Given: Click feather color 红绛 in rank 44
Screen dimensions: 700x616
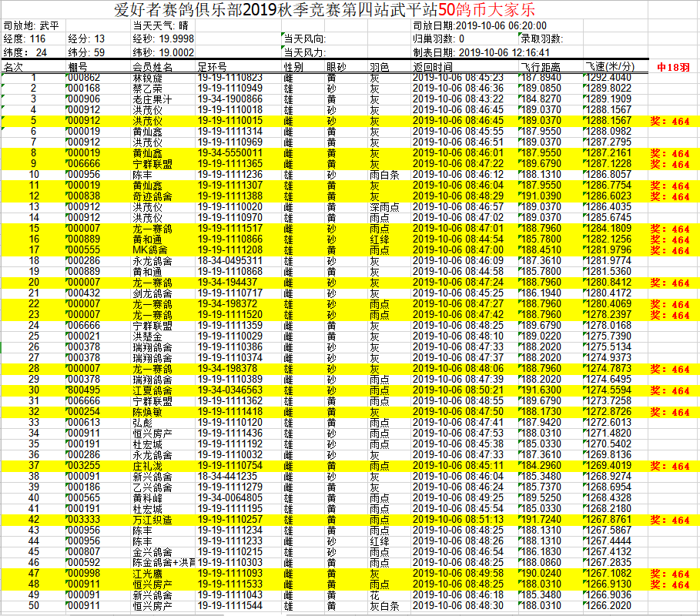Looking at the screenshot, I should click(x=380, y=541).
